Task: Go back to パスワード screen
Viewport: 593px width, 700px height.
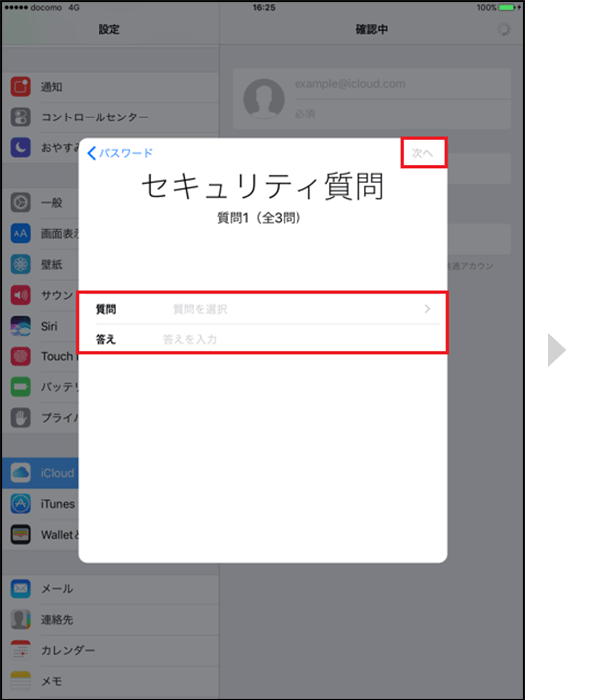Action: (x=120, y=153)
